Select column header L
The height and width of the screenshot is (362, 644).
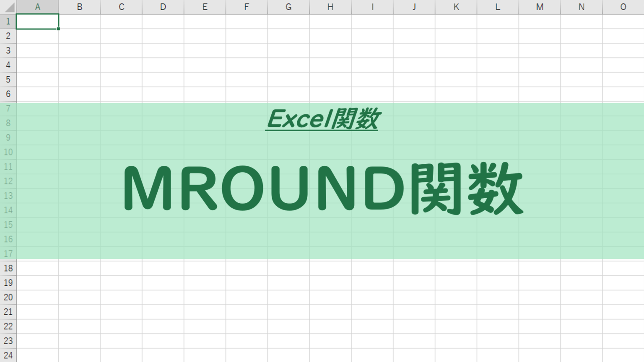497,7
